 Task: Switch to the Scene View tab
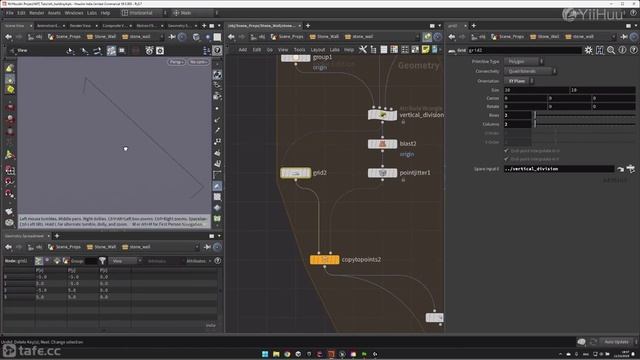[15, 26]
